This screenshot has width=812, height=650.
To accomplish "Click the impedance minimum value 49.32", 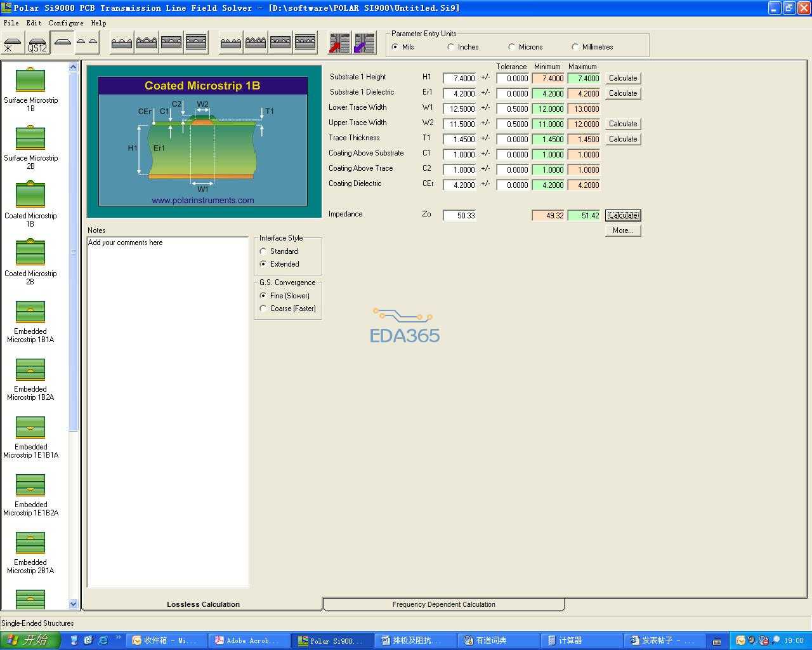I will coord(549,216).
